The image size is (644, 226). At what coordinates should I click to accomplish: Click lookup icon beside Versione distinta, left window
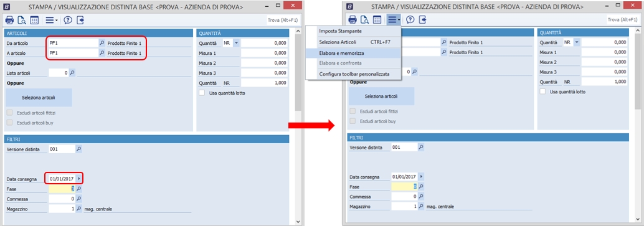[x=79, y=149]
